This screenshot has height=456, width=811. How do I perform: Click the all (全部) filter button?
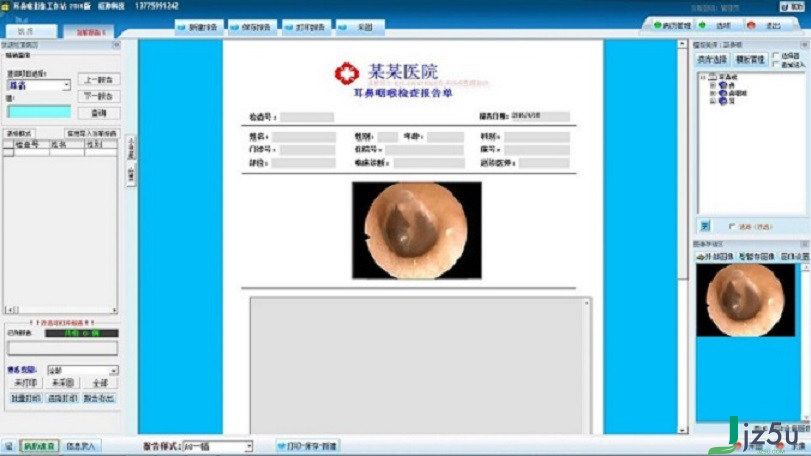99,383
